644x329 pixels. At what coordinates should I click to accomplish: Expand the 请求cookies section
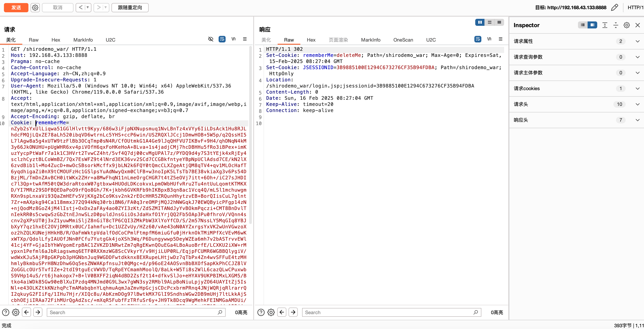[637, 88]
